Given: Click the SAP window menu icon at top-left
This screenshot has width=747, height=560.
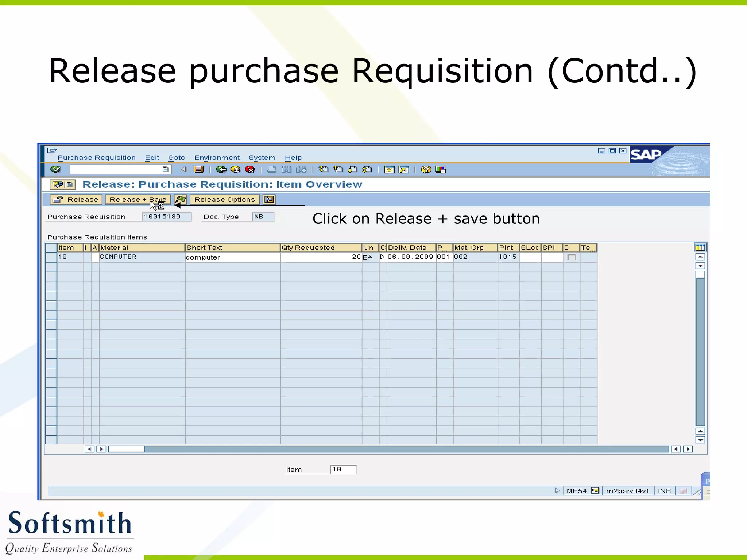Looking at the screenshot, I should pos(52,150).
